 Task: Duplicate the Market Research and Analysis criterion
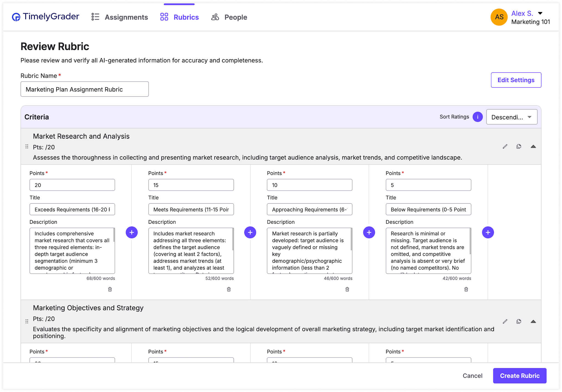(x=519, y=147)
